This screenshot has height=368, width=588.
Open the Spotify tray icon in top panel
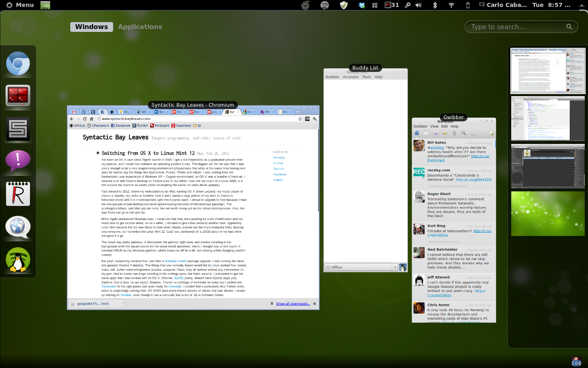tap(325, 5)
